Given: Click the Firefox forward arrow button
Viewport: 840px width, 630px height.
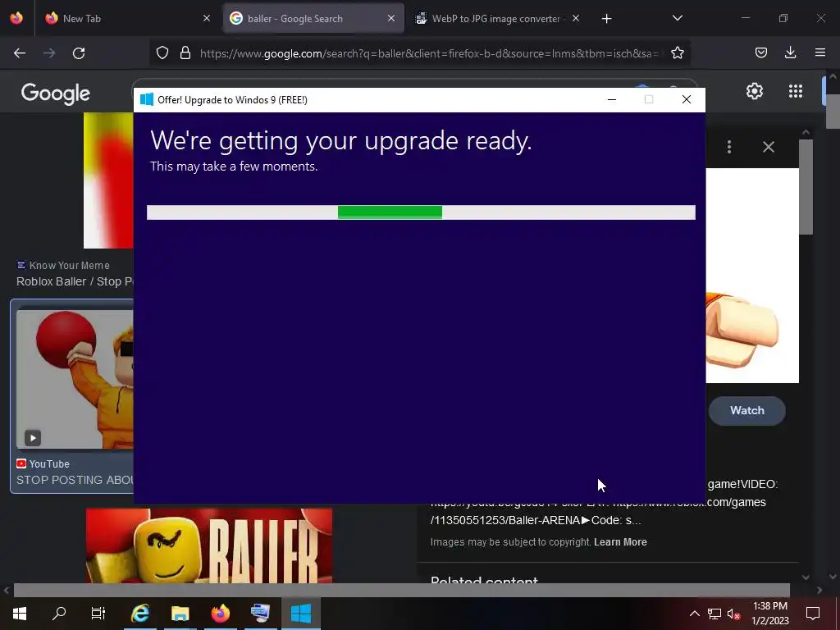Looking at the screenshot, I should [49, 53].
